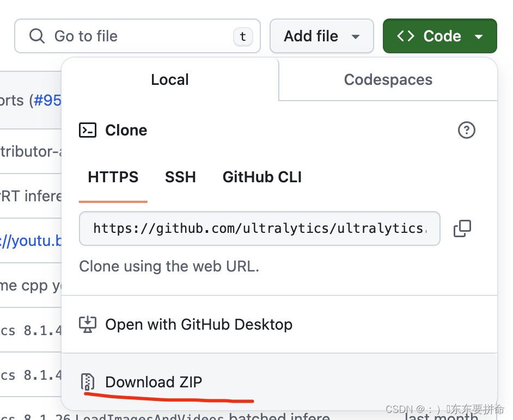
Task: Click the repository clone URL field
Action: point(259,228)
